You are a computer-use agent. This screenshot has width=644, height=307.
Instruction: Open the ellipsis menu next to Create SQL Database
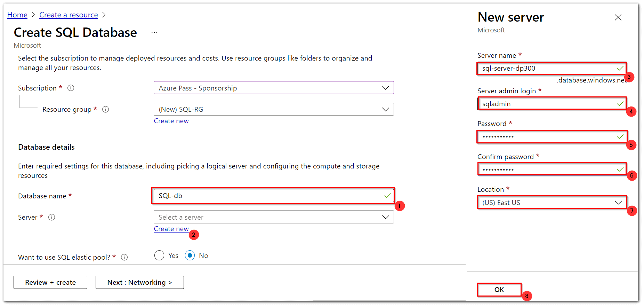[154, 32]
